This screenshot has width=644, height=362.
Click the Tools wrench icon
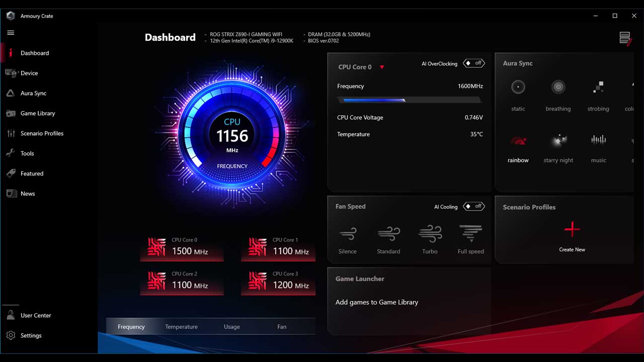pos(11,153)
